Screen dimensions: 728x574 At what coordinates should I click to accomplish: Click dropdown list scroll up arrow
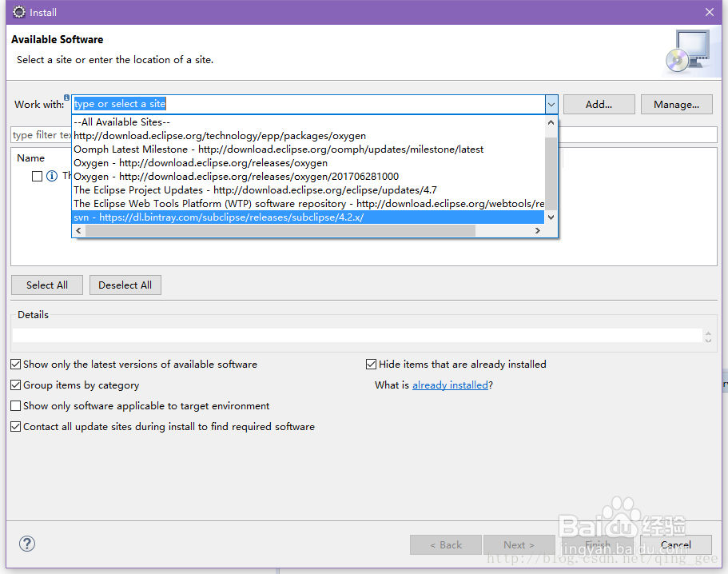pyautogui.click(x=551, y=122)
